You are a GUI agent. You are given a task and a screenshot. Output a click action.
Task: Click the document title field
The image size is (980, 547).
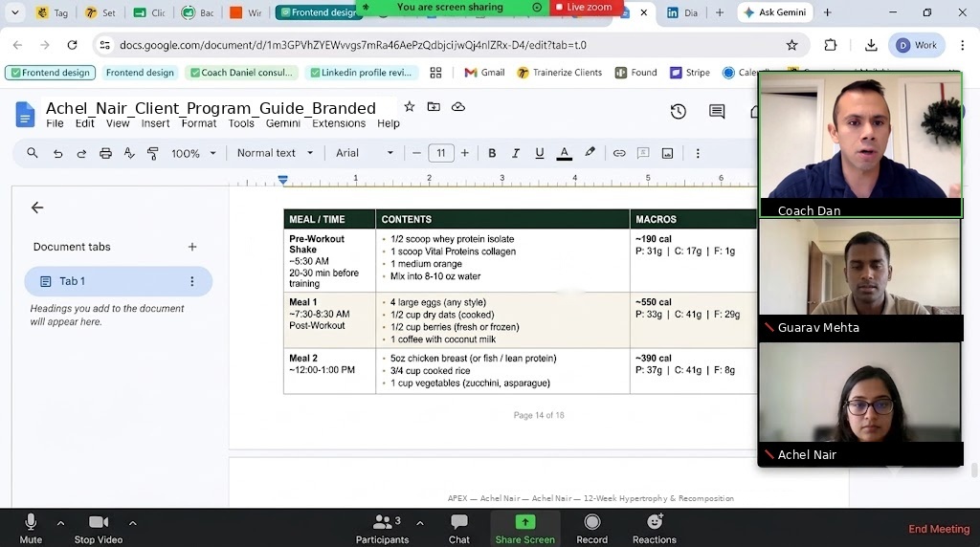coord(211,108)
